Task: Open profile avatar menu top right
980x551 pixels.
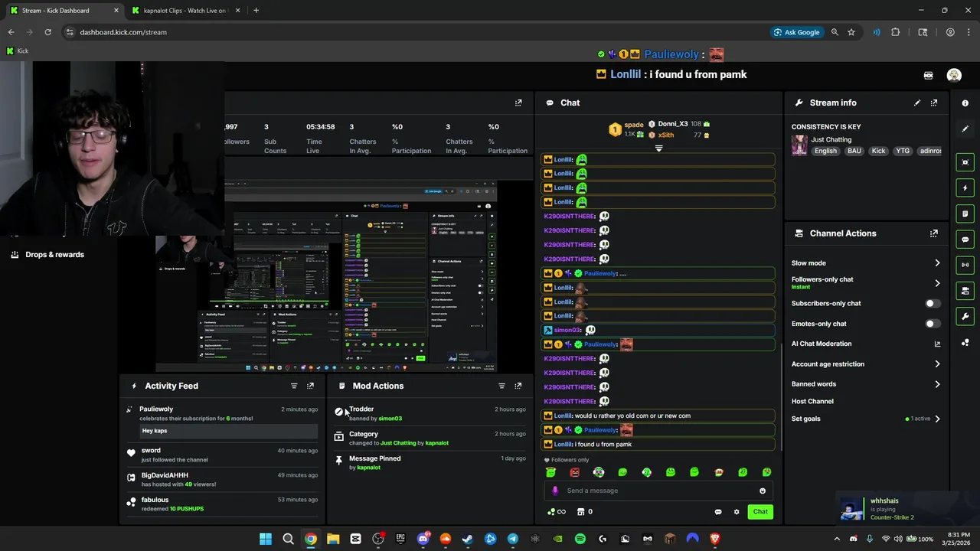Action: point(954,75)
